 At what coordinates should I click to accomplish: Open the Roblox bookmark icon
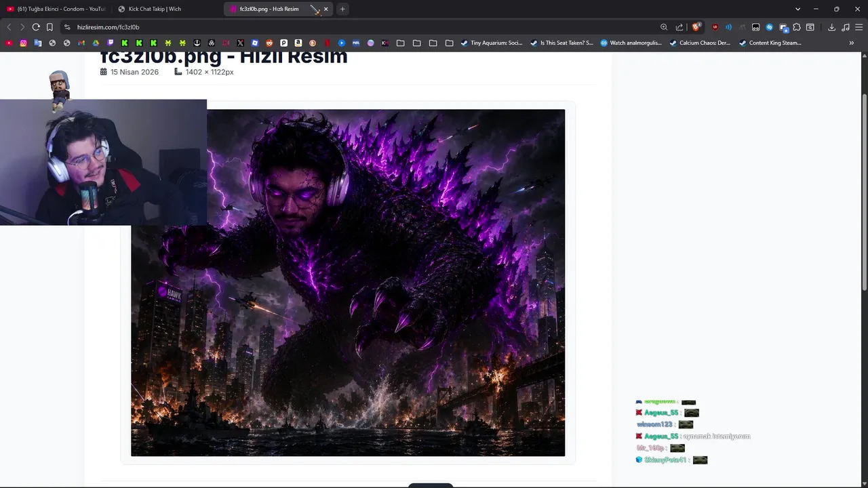point(255,43)
